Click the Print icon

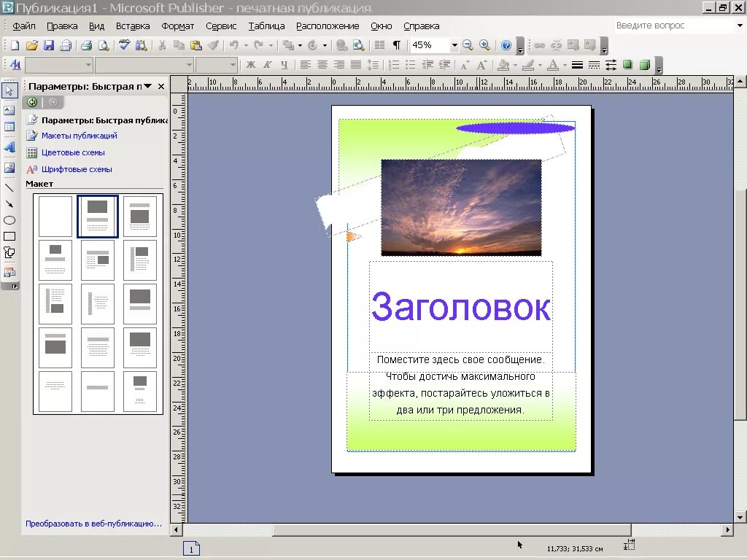point(86,46)
